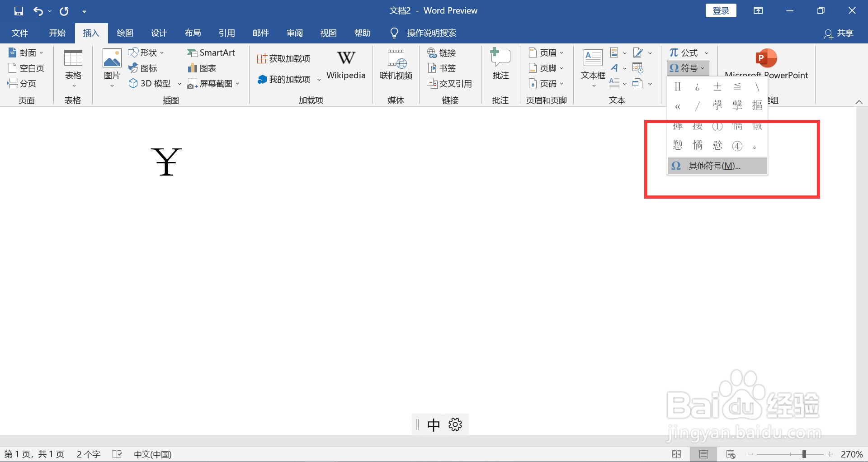Open IME settings gear icon

pos(455,424)
